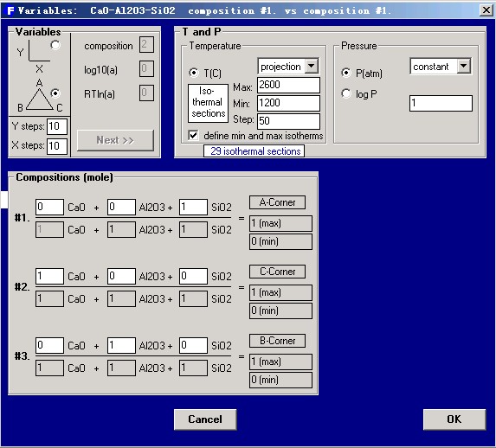Select the A-B-C triangle diagram radio button
Screen dimensions: 496x448
pyautogui.click(x=55, y=93)
